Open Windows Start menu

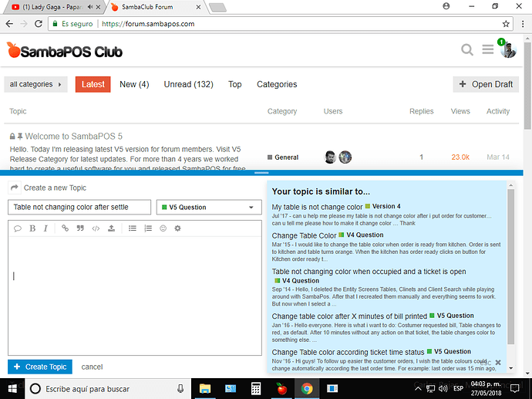pyautogui.click(x=12, y=389)
